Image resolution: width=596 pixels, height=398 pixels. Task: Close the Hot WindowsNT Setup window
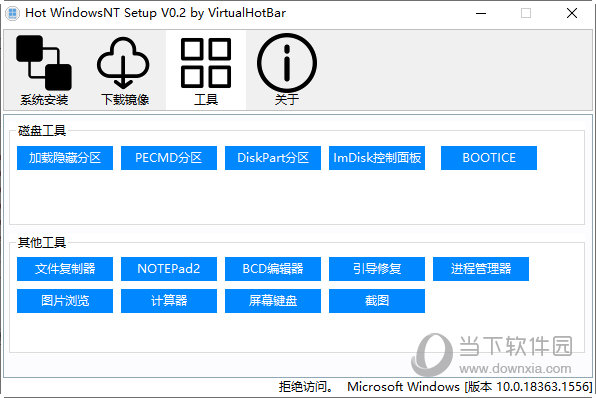[572, 13]
